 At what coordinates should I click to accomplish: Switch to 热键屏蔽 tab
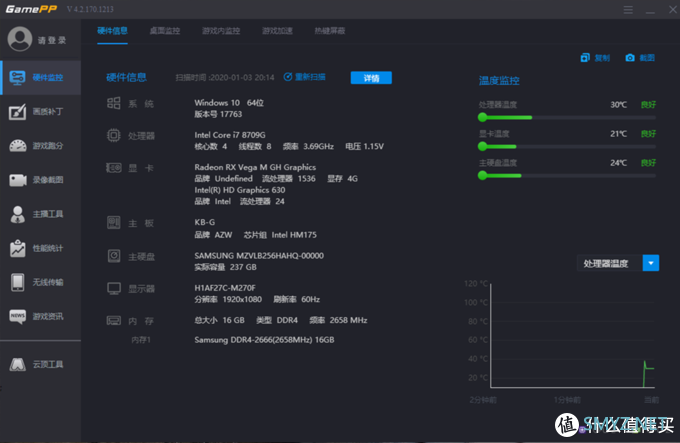[x=330, y=31]
